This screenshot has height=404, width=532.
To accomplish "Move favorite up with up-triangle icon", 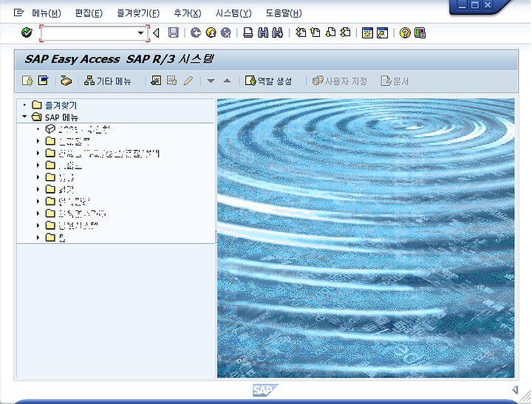I will [x=227, y=81].
